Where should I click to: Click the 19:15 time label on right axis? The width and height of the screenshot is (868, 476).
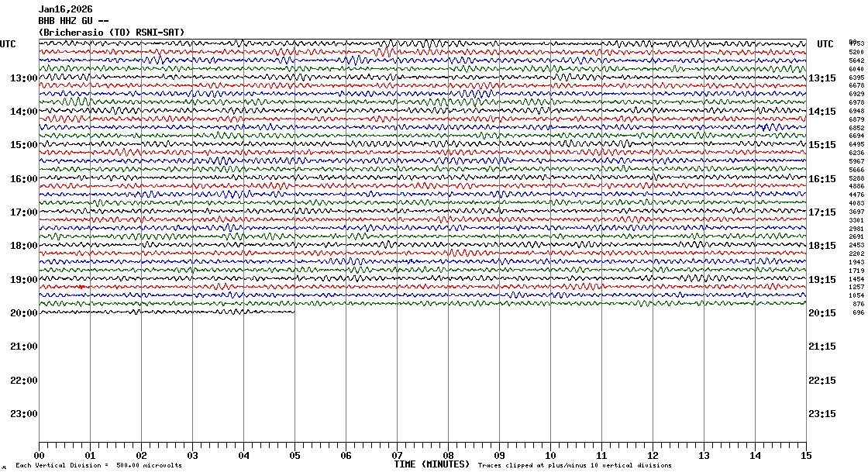(821, 280)
